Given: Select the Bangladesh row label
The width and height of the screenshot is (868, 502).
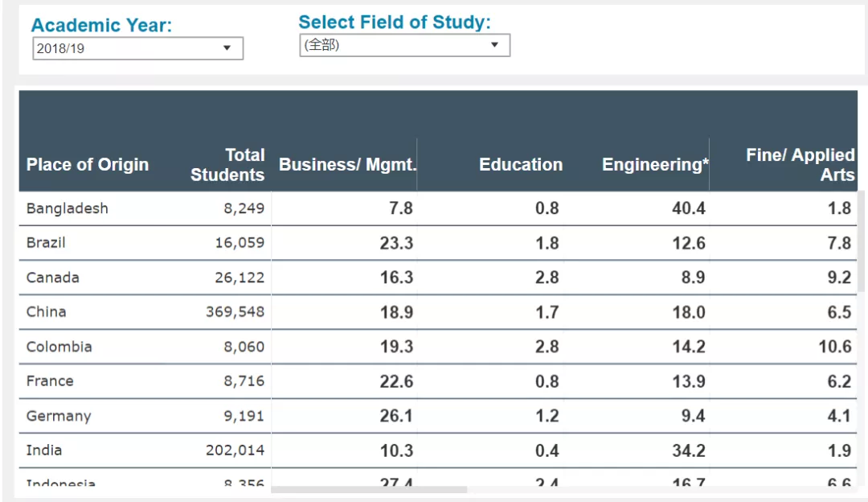Looking at the screenshot, I should point(67,208).
